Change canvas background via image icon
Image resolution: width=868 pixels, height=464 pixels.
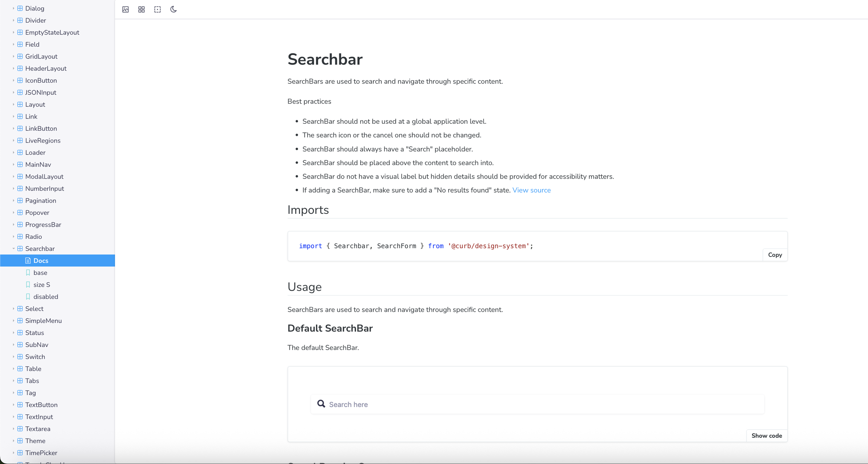(x=125, y=9)
